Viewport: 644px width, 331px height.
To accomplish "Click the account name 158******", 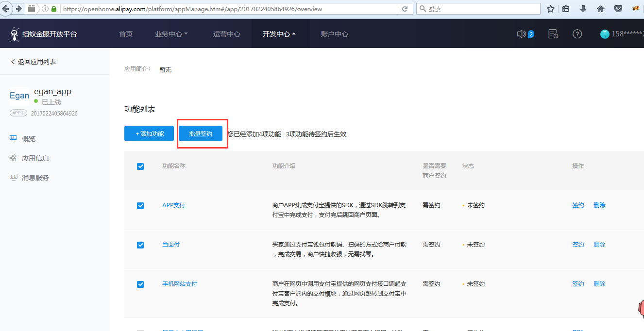I will (627, 34).
